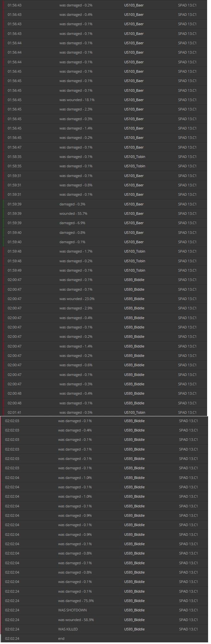
Task: Open US103_Tobin link in the 02:01:41 row
Action: coord(135,412)
